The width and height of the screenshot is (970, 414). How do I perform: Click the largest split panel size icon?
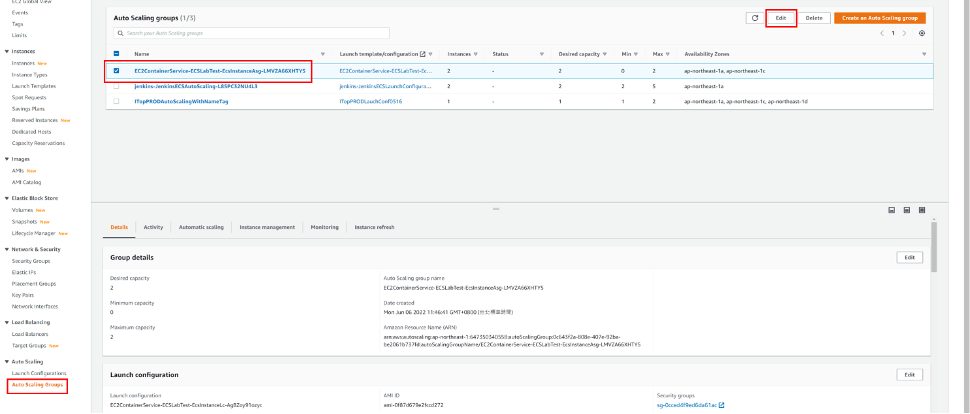point(920,210)
